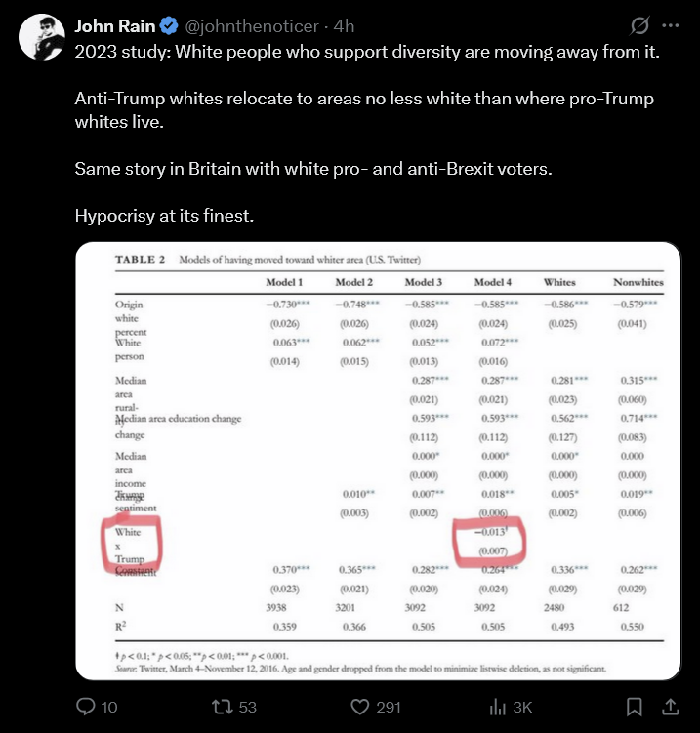Like the post with the heart icon
The height and width of the screenshot is (733, 700).
click(360, 707)
